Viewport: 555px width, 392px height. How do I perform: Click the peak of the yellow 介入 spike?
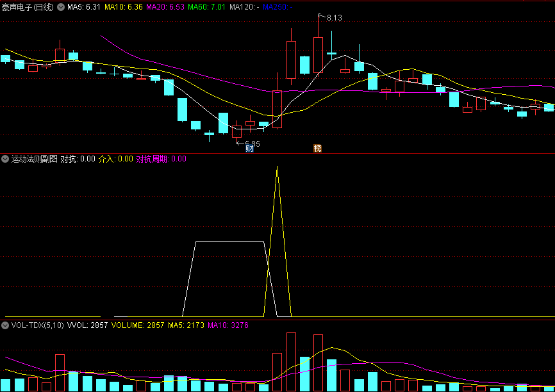coord(277,167)
